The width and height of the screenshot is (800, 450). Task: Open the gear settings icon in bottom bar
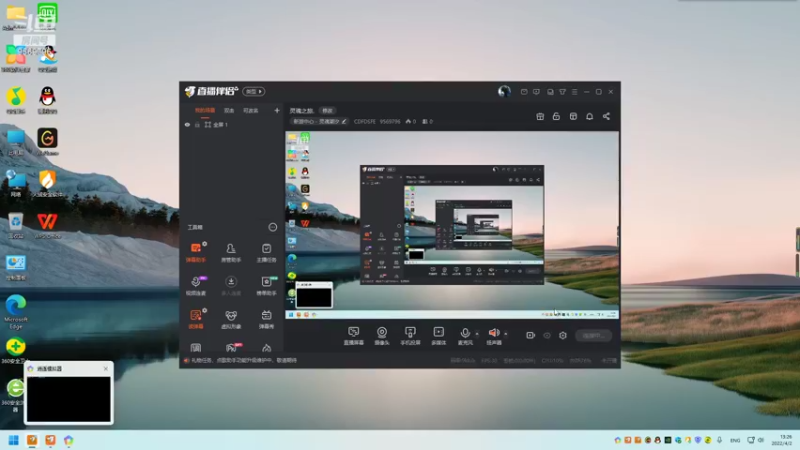(563, 335)
